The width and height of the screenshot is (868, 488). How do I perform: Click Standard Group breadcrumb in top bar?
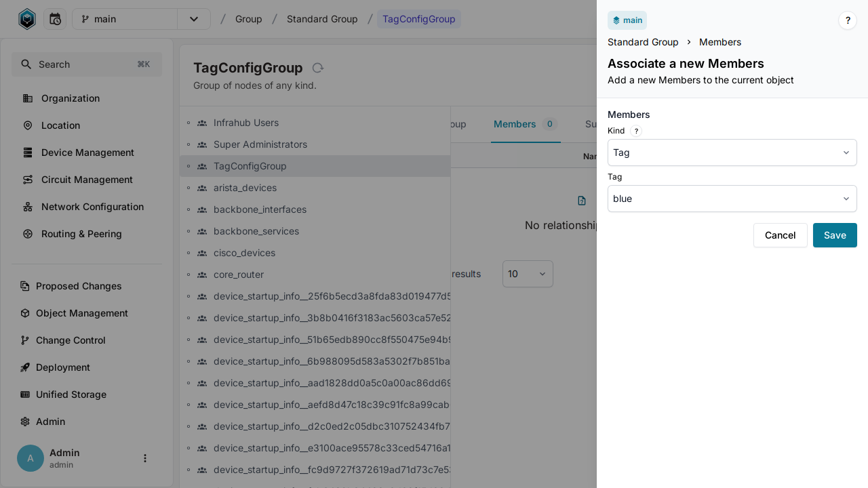click(x=322, y=19)
